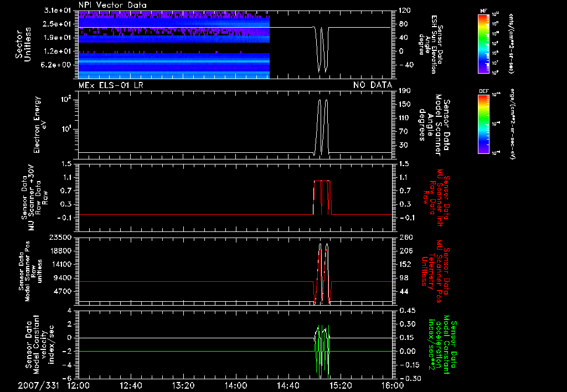
Task: Click the 14100 scanner position tick
Action: tap(60, 264)
